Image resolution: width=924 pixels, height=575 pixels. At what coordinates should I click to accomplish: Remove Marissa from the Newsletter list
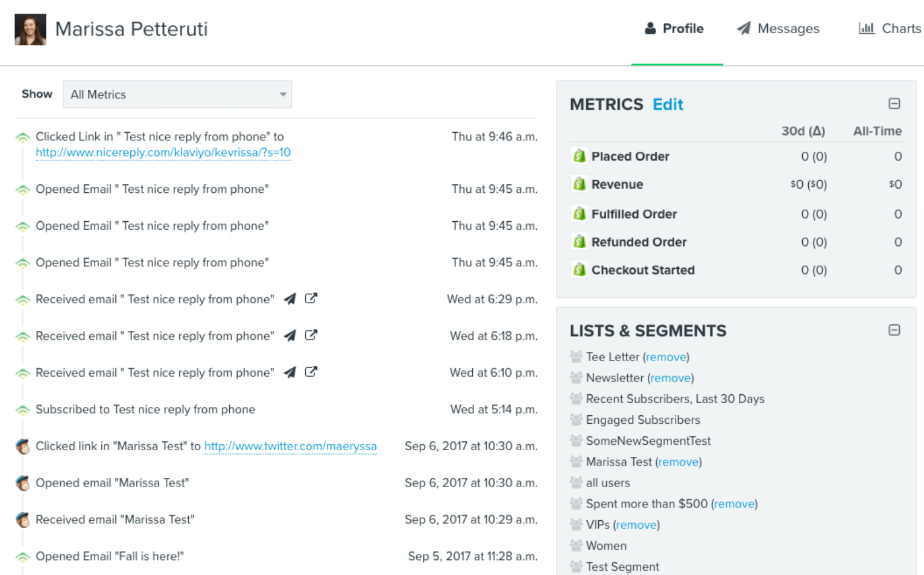(x=670, y=378)
